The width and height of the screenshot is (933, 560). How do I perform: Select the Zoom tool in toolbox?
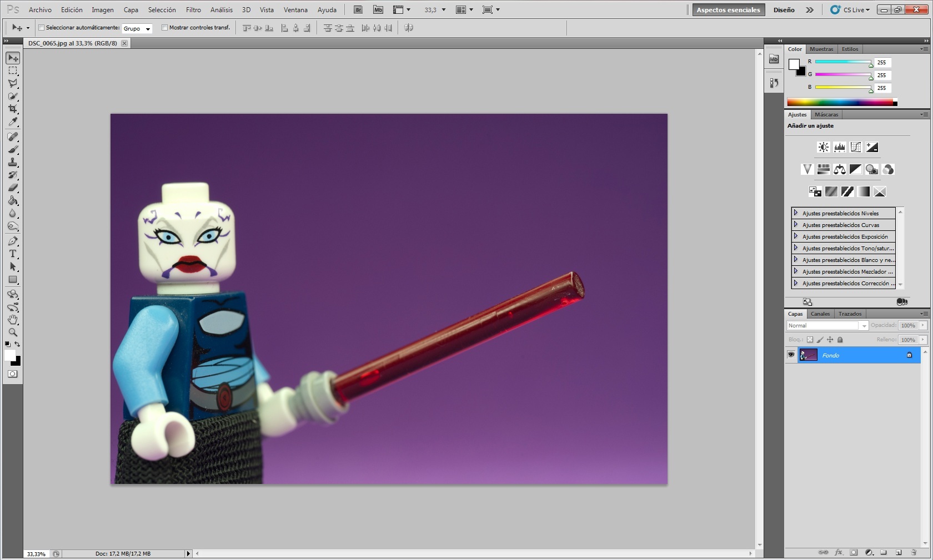(x=13, y=332)
